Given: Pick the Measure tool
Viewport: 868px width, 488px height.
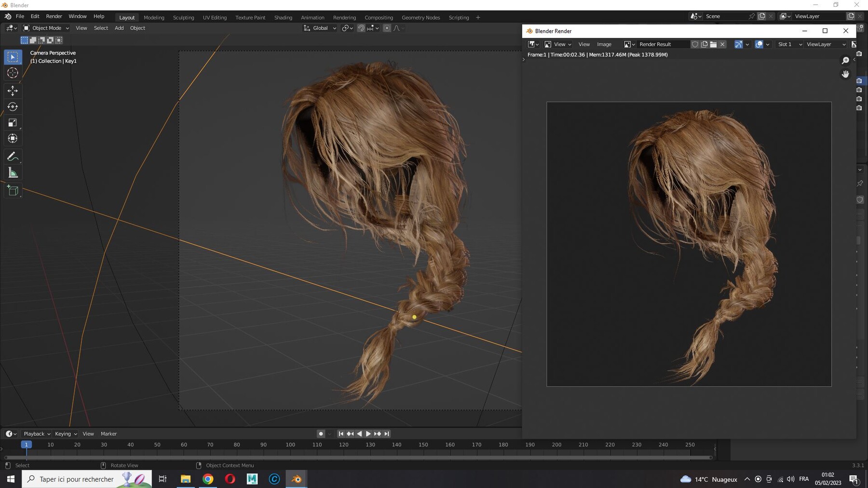Looking at the screenshot, I should click(x=13, y=173).
